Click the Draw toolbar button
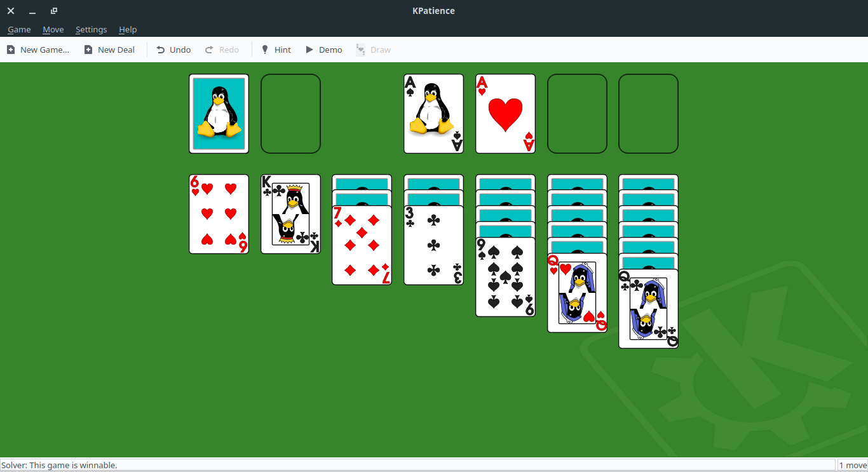This screenshot has width=868, height=472. pos(374,50)
